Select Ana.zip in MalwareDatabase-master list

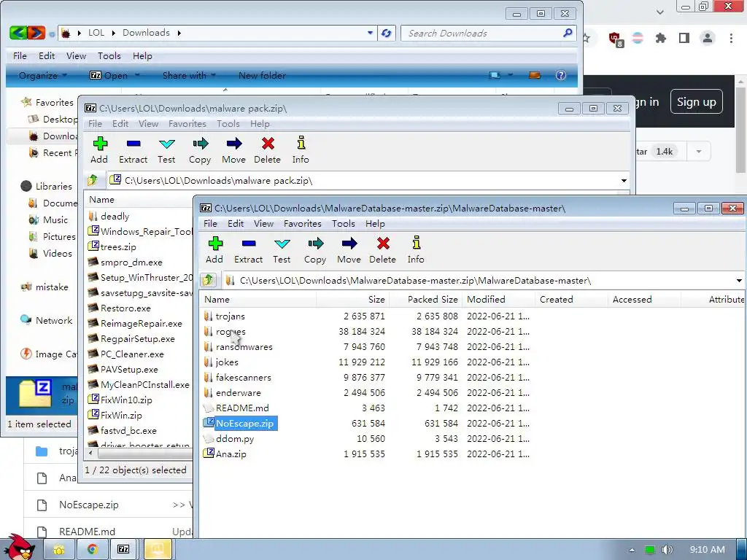[x=231, y=454]
